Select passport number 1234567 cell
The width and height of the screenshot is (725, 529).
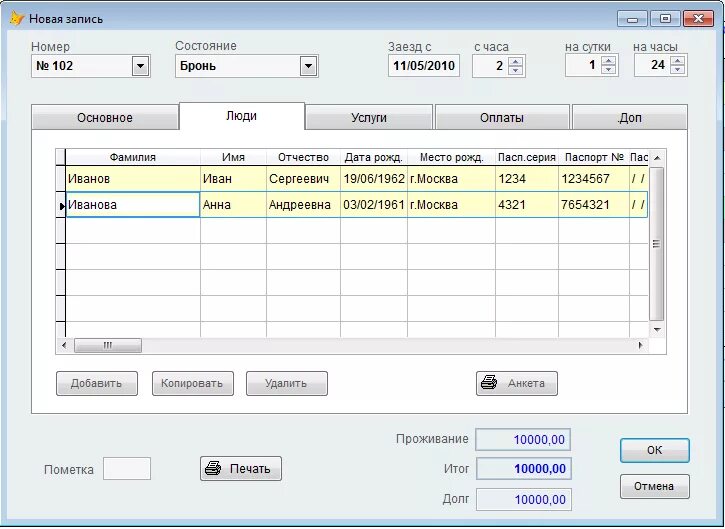(x=594, y=178)
